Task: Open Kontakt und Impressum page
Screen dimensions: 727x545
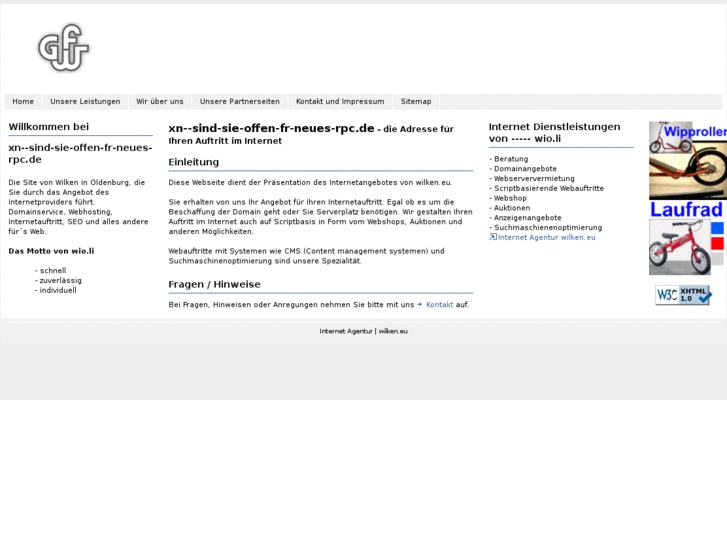Action: pyautogui.click(x=340, y=102)
